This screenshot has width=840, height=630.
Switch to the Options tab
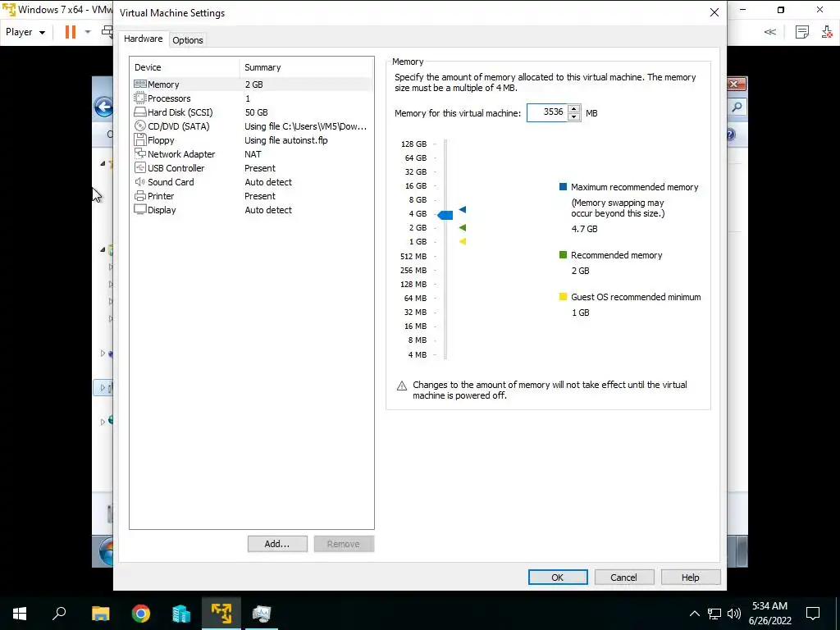188,40
